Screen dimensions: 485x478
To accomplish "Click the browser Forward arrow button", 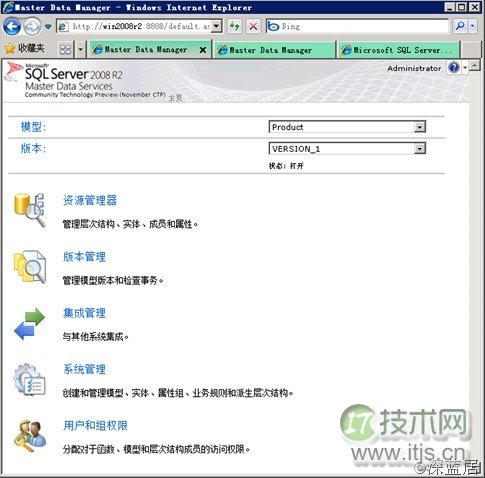I will 32,26.
